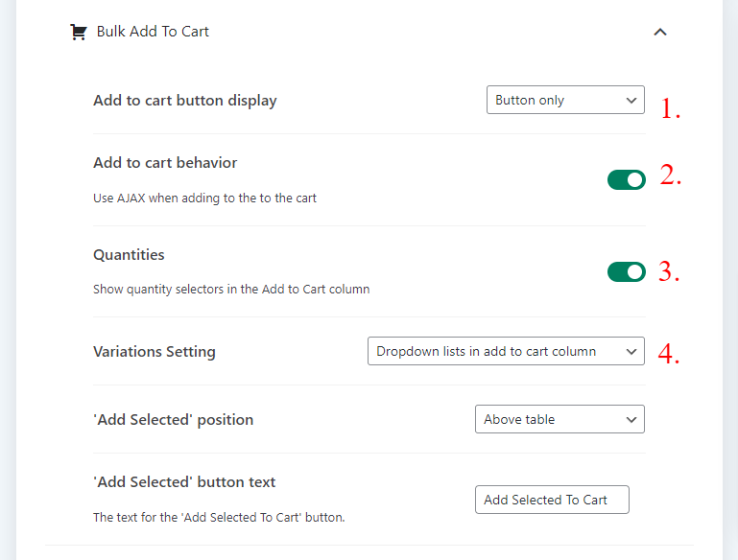Click the 'Show quantity selectors' description text
The width and height of the screenshot is (738, 560).
pos(230,289)
